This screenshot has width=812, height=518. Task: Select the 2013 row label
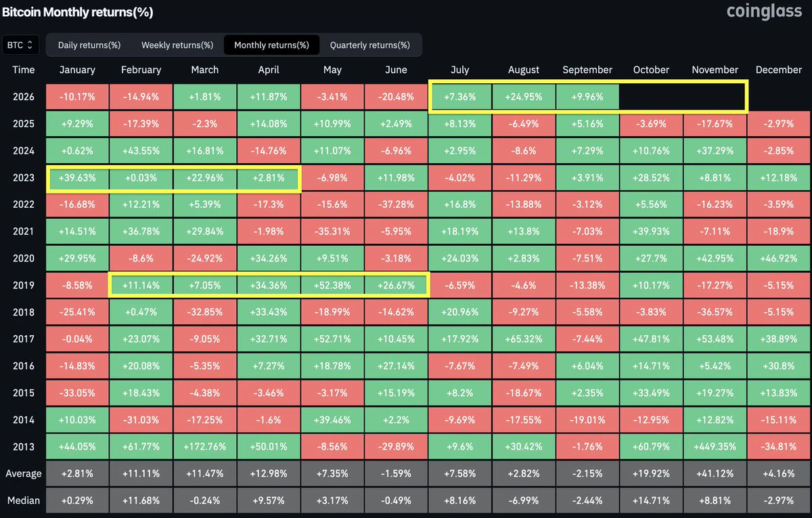point(23,447)
